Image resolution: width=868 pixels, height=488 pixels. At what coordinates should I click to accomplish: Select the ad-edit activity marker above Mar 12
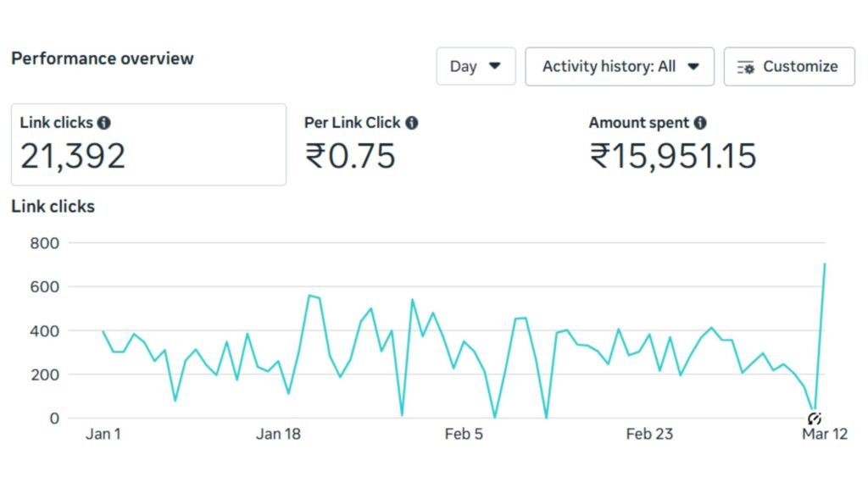point(815,419)
